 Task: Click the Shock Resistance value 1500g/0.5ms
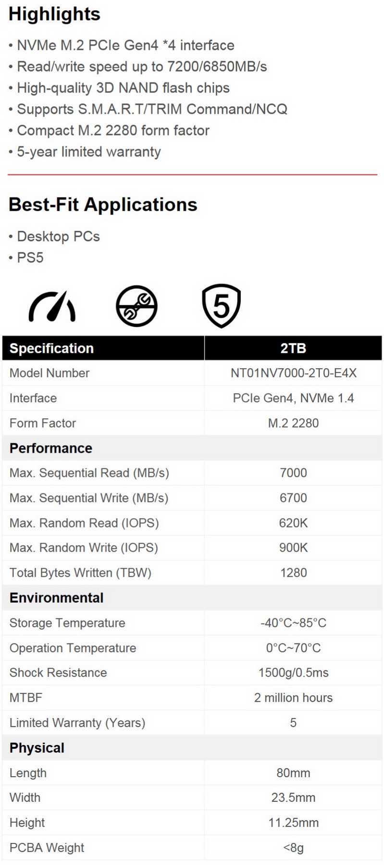pyautogui.click(x=293, y=672)
